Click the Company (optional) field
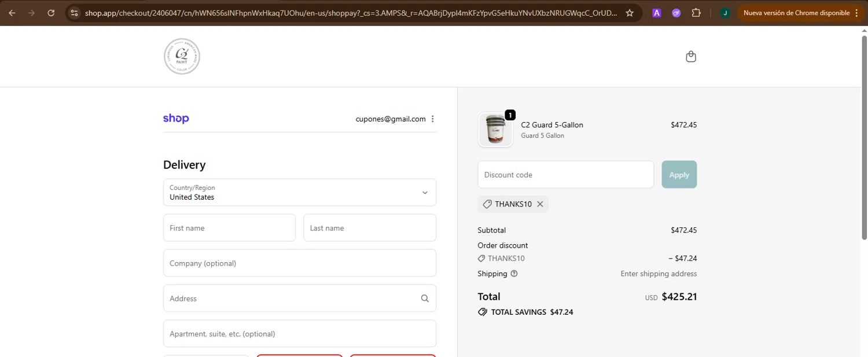 300,263
